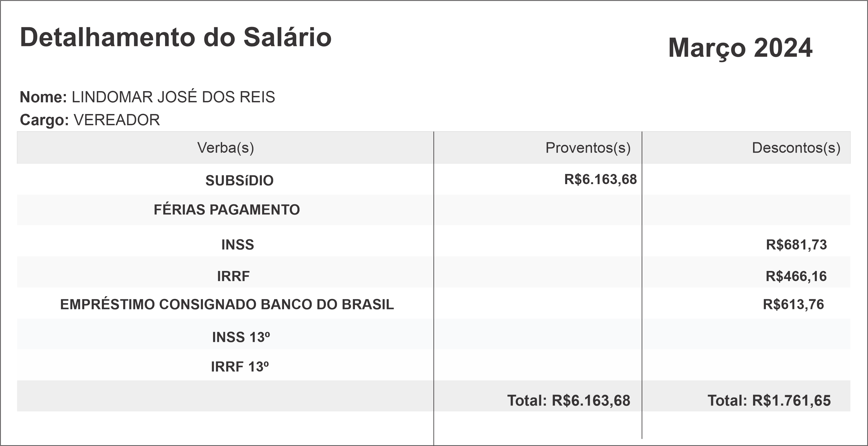Click the INSS discount R$681,73
This screenshot has width=868, height=446.
(796, 245)
